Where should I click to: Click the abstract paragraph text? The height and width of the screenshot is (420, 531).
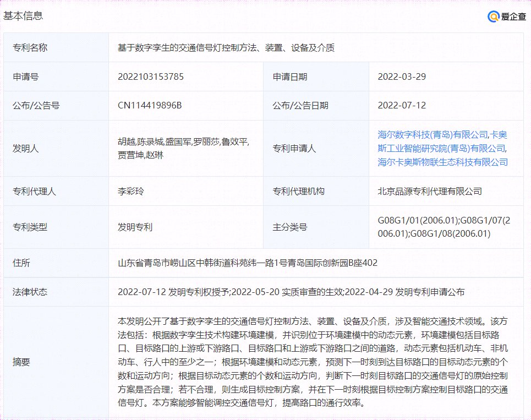(312, 362)
